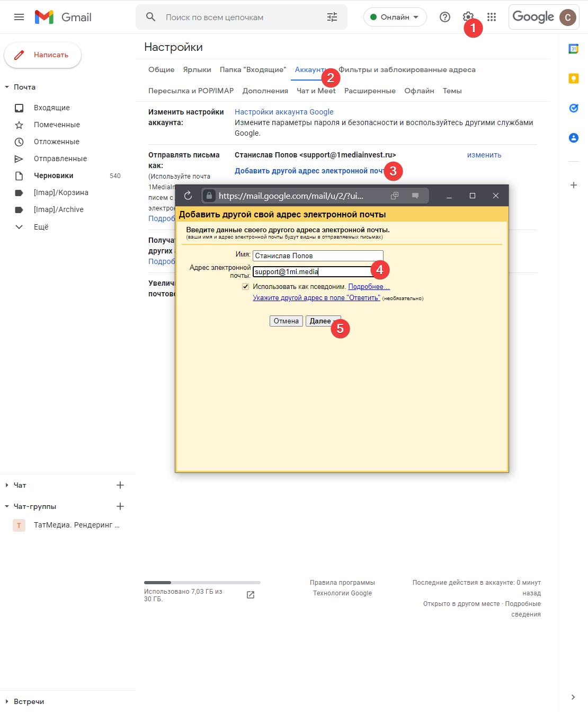Open Google Keep in the side panel
The height and width of the screenshot is (712, 588).
pos(573,78)
